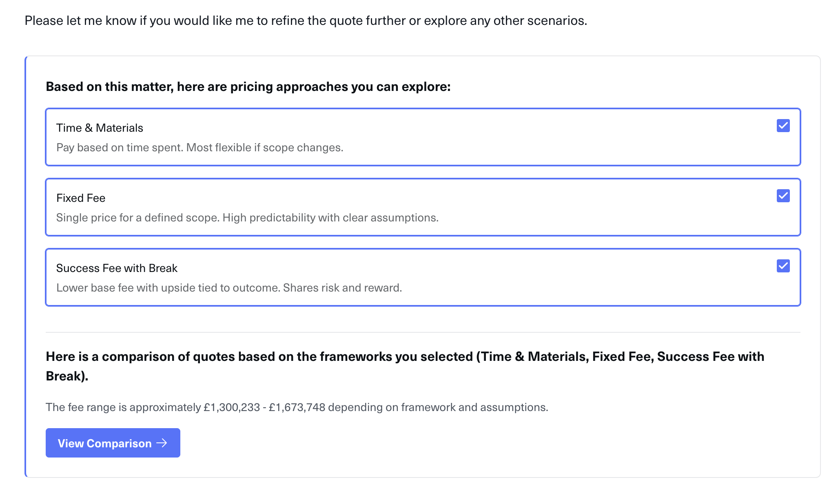Uncheck the Time & Materials checkbox
Viewport: 838px width, 504px height.
click(783, 126)
